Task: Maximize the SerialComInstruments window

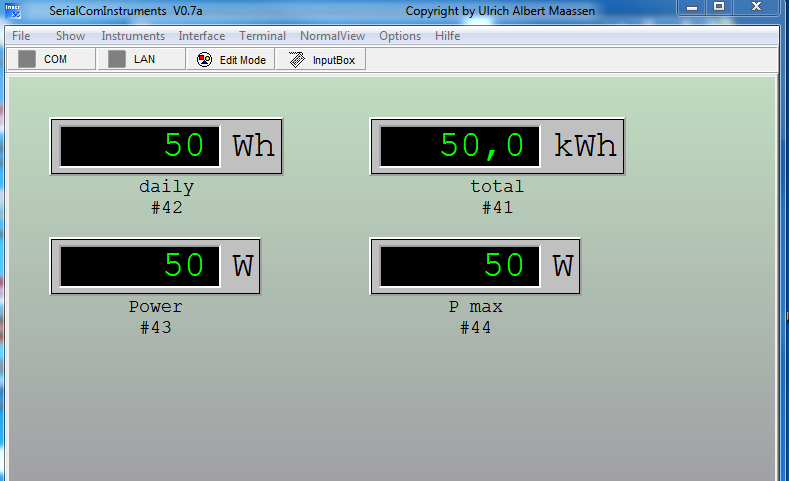Action: tap(719, 8)
